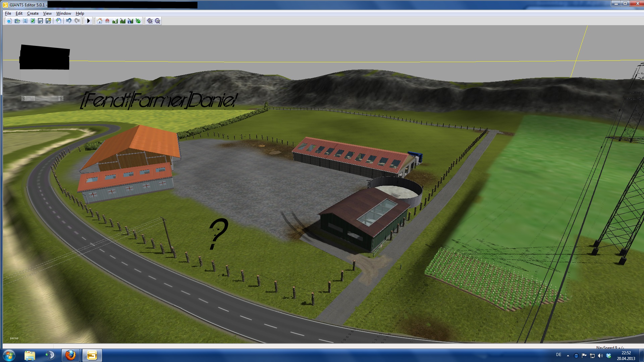Show hidden system tray icons
The height and width of the screenshot is (362, 644).
pyautogui.click(x=568, y=356)
